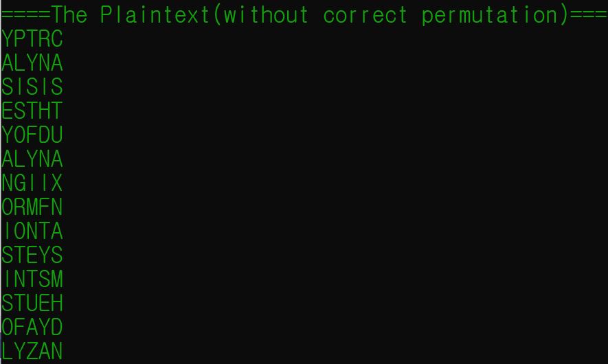The image size is (608, 364).
Task: Click the STUEH text line
Action: pyautogui.click(x=32, y=303)
